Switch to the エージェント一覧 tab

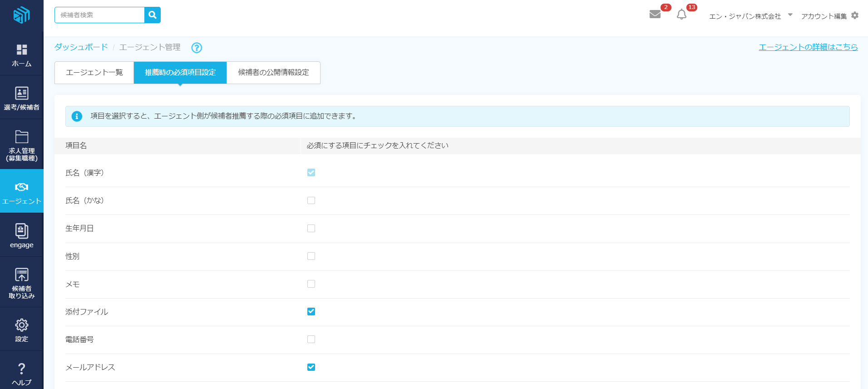point(94,73)
